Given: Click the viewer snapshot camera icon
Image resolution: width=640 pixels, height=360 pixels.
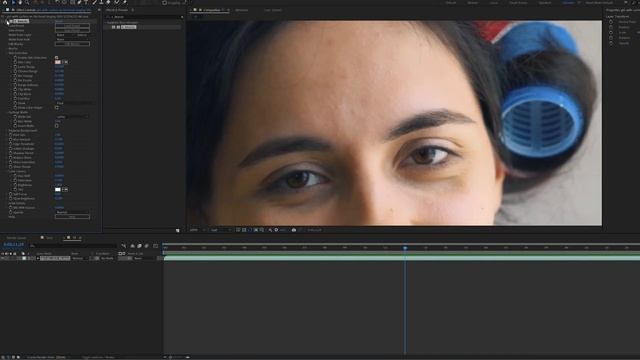Looking at the screenshot, I should tap(294, 230).
